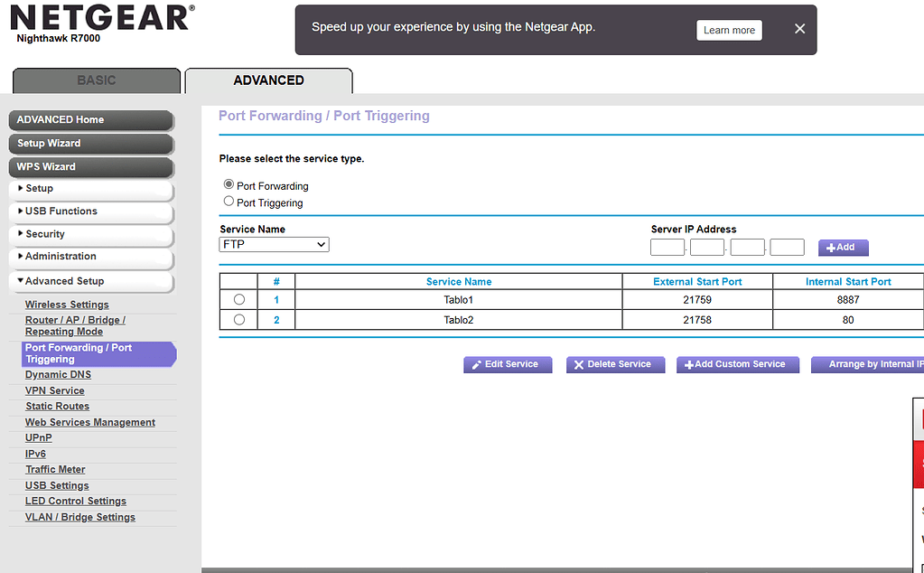This screenshot has height=573, width=924.
Task: Open Dynamic DNS page
Action: point(58,375)
